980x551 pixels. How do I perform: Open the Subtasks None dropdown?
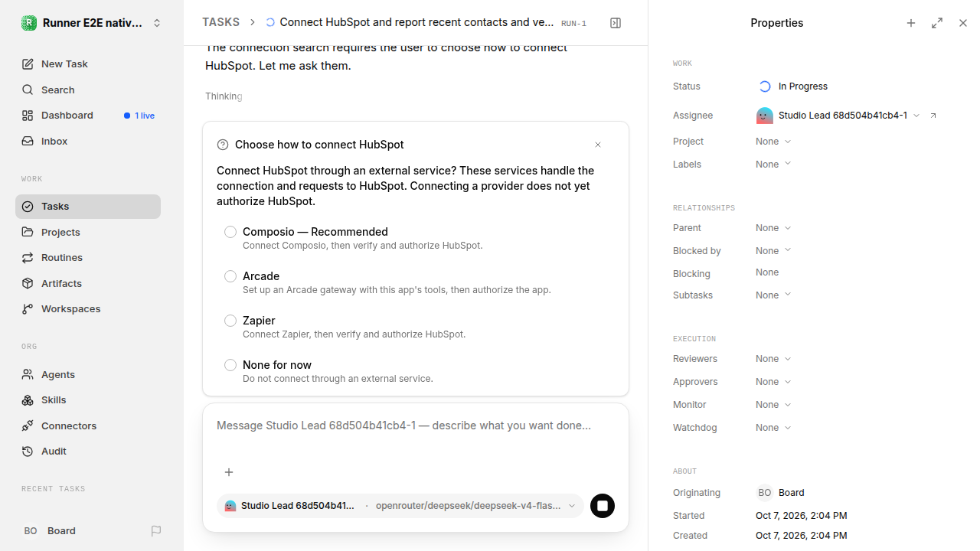coord(773,295)
